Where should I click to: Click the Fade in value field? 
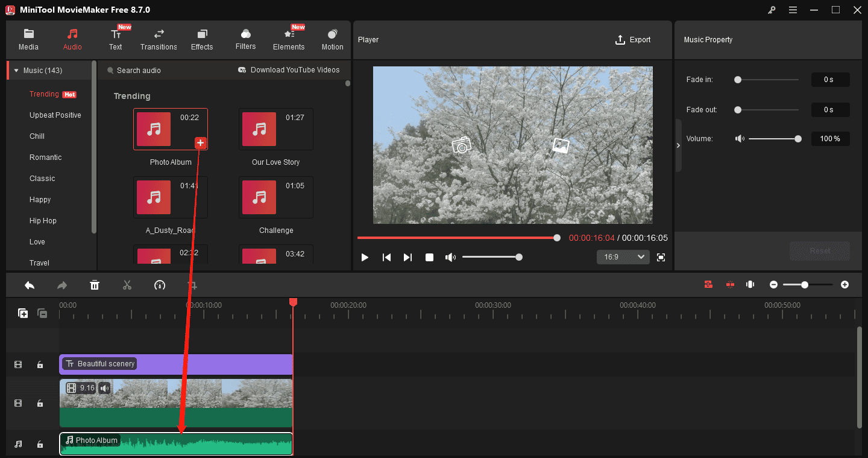[x=830, y=80]
